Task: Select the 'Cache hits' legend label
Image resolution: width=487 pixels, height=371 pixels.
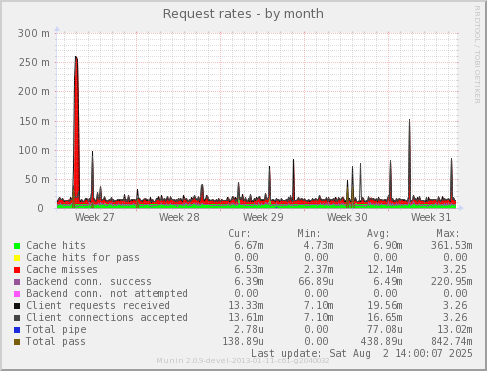Action: pyautogui.click(x=56, y=246)
